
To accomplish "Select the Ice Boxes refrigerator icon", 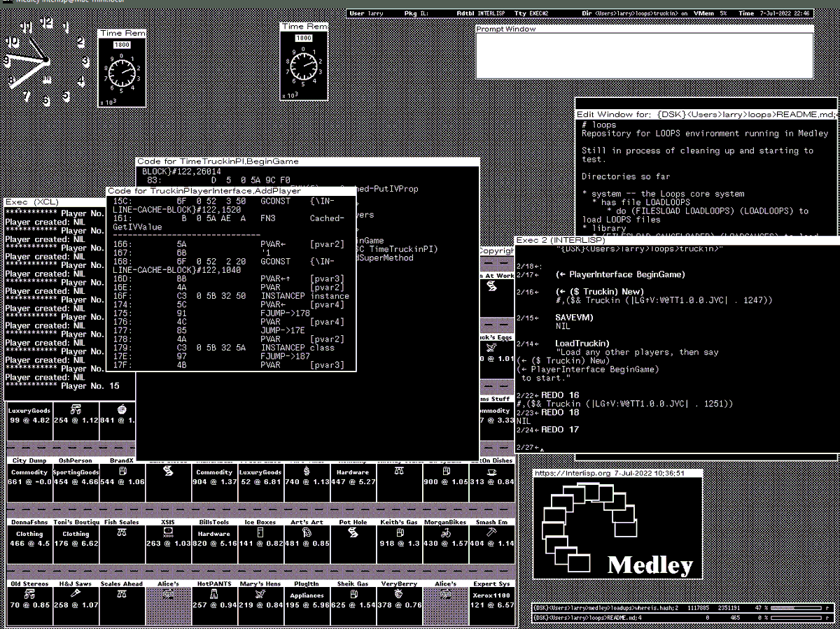I will (x=260, y=532).
